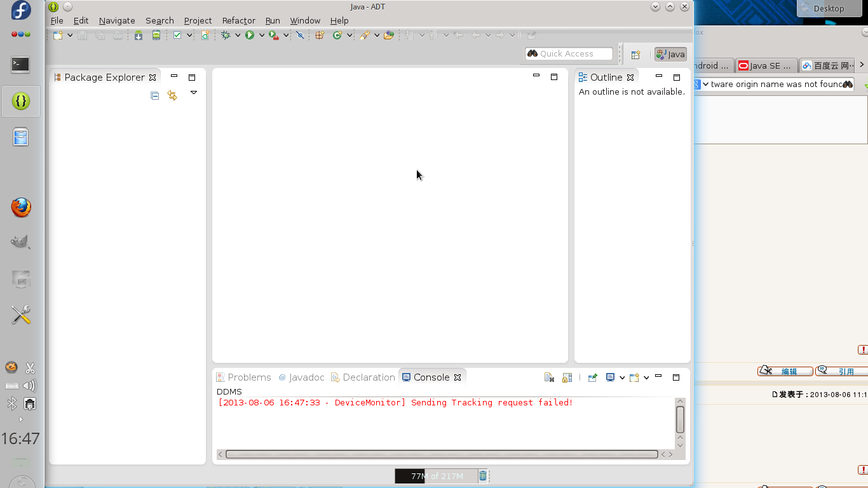Click the Console vertical scrollbar thumb
868x488 pixels.
680,419
